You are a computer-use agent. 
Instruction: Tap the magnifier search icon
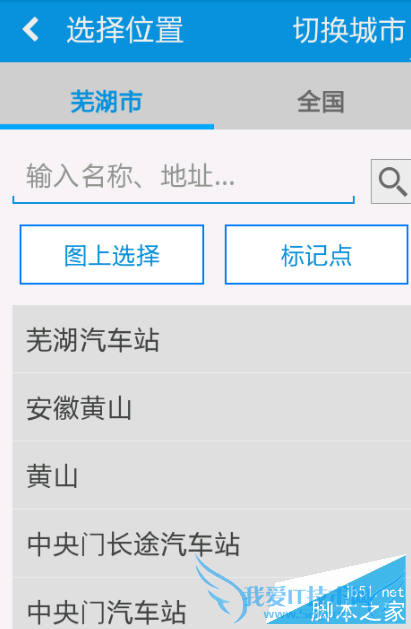coord(391,182)
